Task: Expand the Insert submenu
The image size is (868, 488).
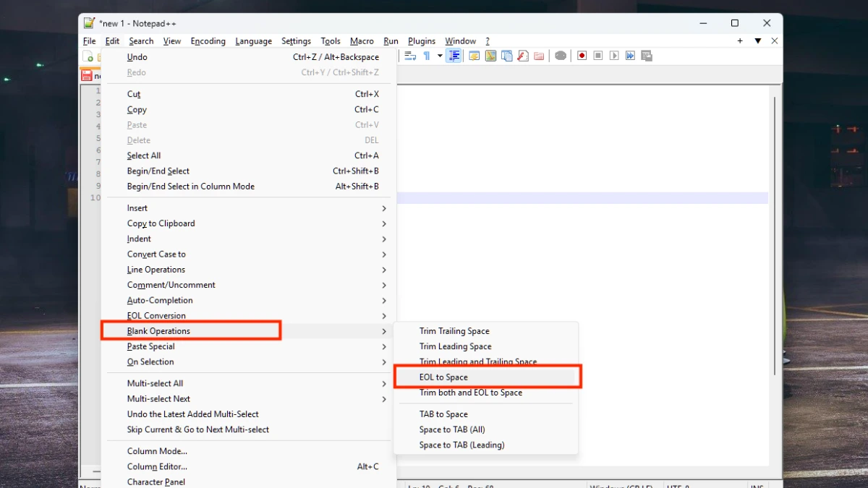Action: [x=249, y=208]
